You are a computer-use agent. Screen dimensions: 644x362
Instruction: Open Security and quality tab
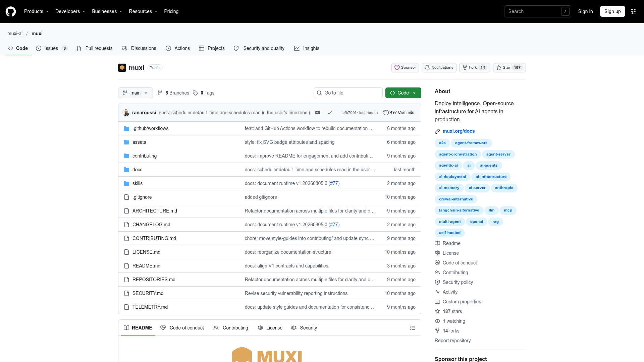(x=259, y=48)
